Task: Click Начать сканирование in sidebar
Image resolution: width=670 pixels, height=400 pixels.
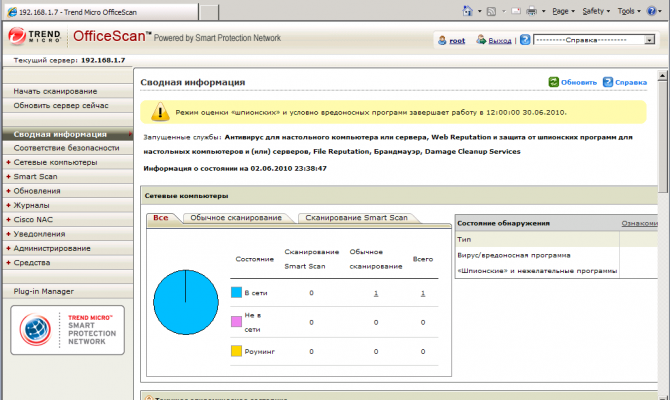Action: click(x=68, y=91)
